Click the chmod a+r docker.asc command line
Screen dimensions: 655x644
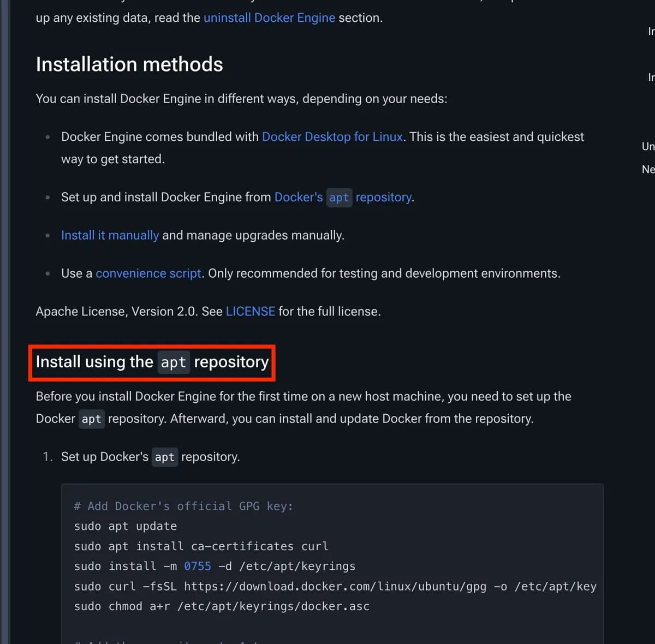(x=222, y=606)
